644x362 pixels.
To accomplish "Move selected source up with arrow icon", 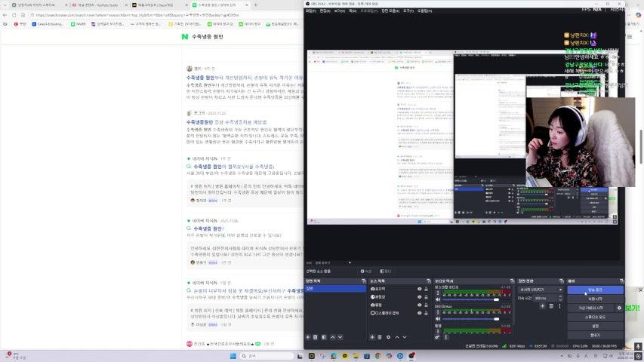I will [397, 337].
